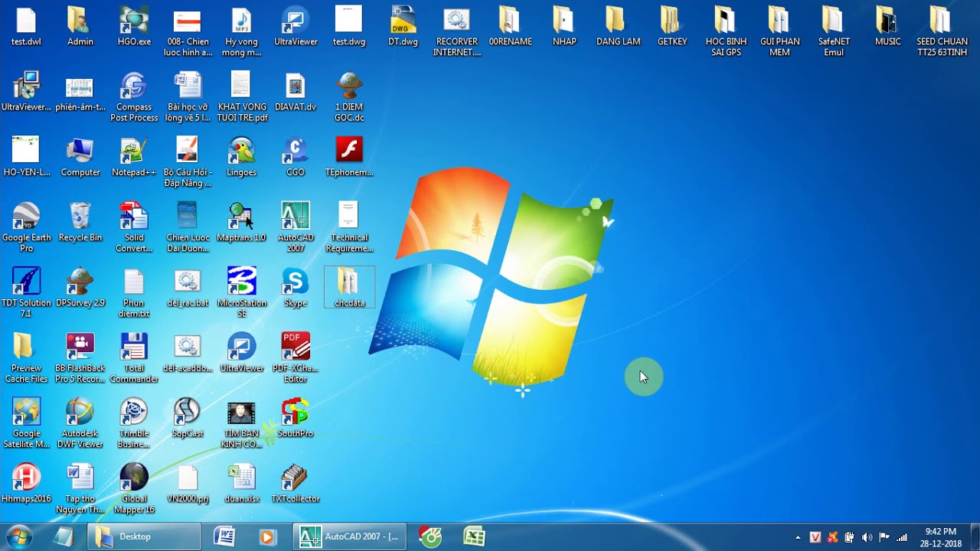Open the NHAP folder
The image size is (980, 551).
[564, 25]
